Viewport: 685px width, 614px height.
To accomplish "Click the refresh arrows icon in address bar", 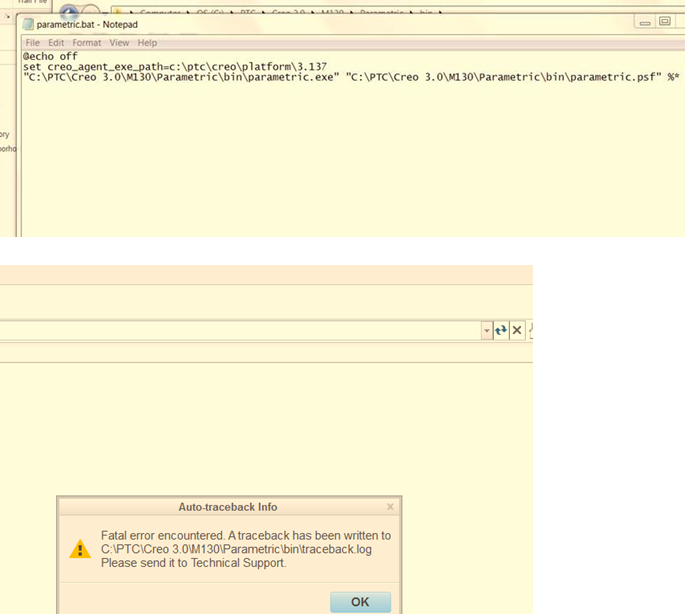I will pyautogui.click(x=501, y=330).
